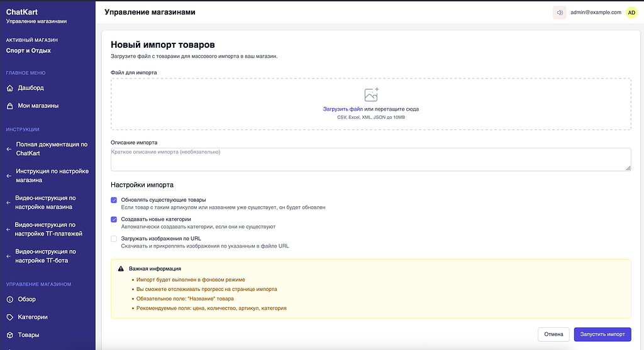Click the speaker sound icon in header
Screen dimensions: 644x350
[x=559, y=13]
